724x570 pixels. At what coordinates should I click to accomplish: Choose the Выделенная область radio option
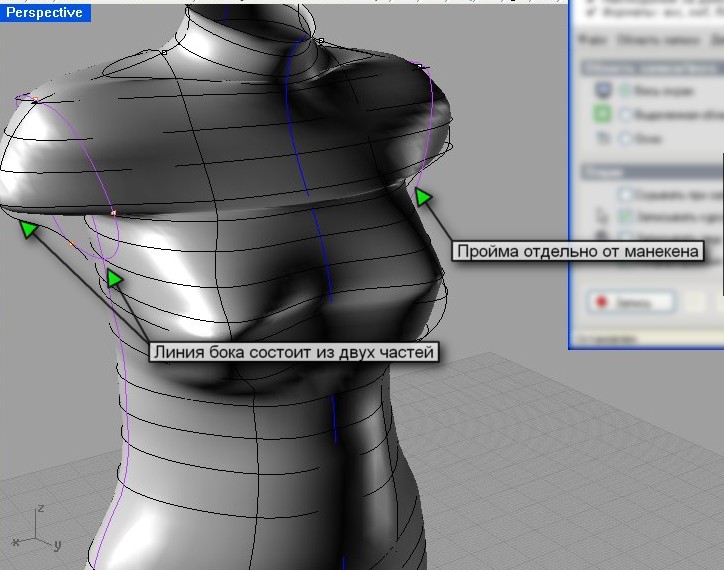point(625,114)
